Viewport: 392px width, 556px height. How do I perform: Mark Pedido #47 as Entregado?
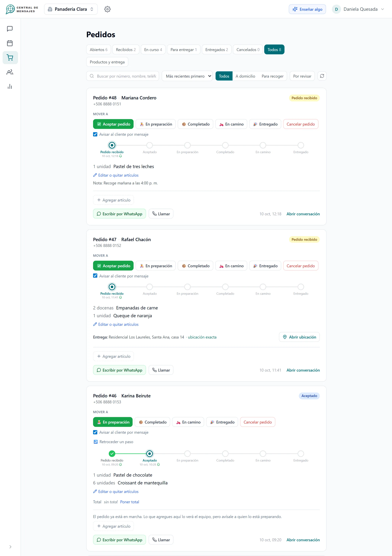(265, 266)
